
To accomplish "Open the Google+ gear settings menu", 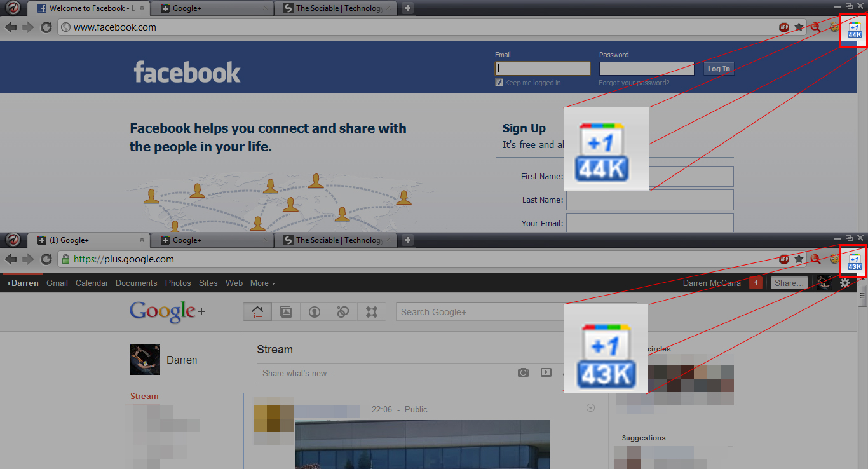I will [844, 283].
